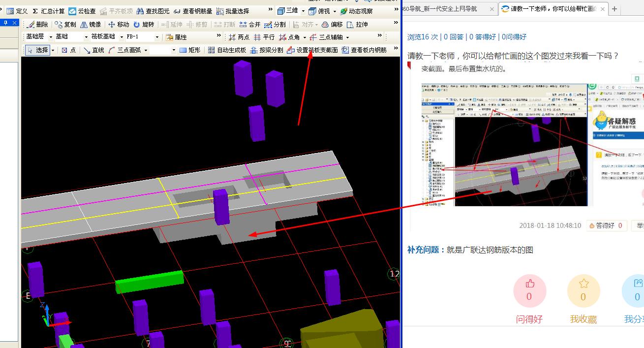Click the post timestamp 2018-01-18 10:48:10
Screen dimensions: 644x348
550,225
